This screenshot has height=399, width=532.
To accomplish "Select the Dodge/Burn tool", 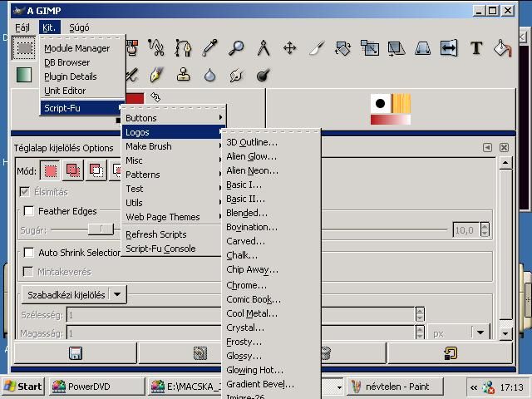I will tap(263, 75).
